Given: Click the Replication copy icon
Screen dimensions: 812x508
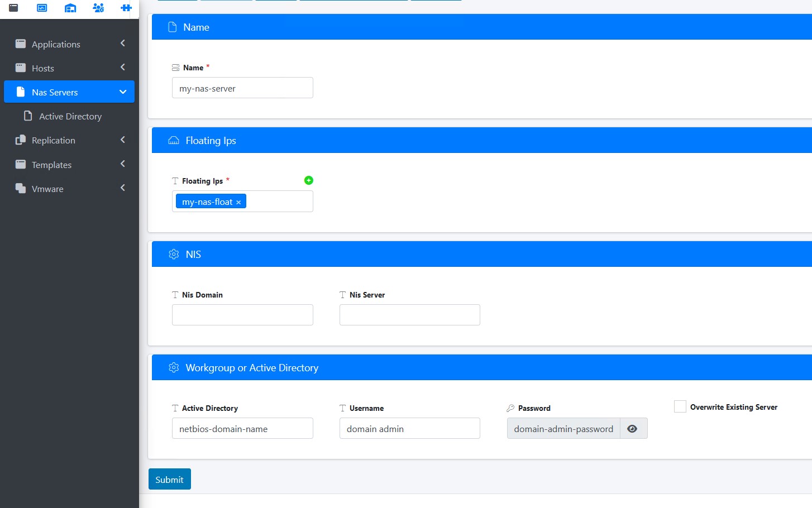Looking at the screenshot, I should click(x=21, y=140).
